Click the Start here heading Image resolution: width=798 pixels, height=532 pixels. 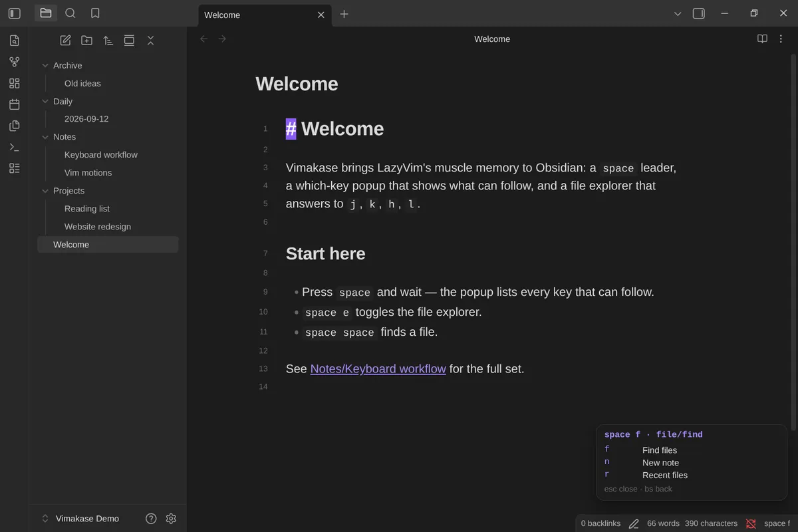click(x=326, y=253)
